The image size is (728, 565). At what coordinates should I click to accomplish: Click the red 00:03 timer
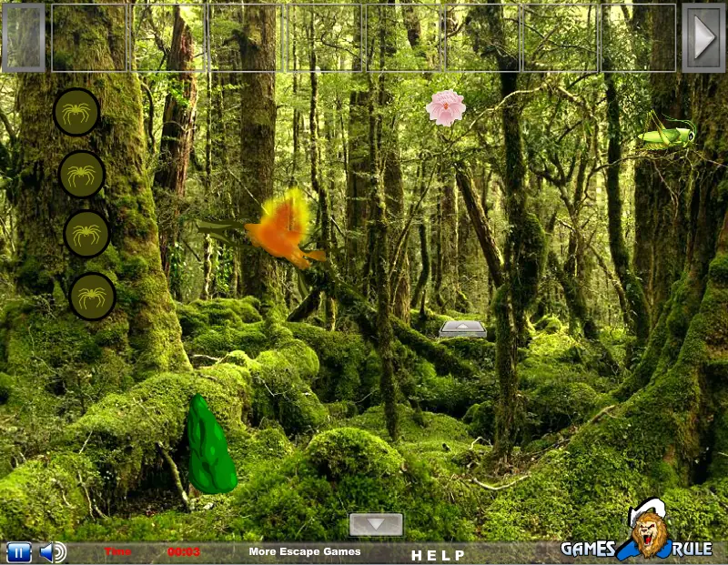(x=184, y=552)
